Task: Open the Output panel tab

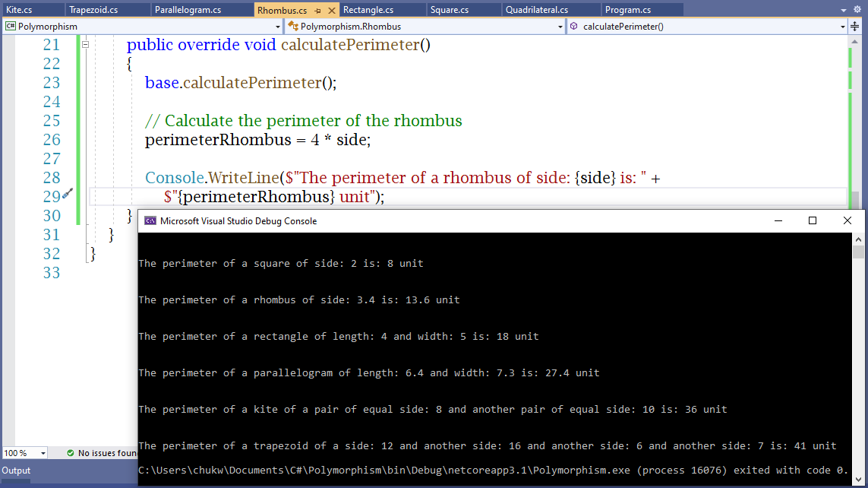Action: (x=16, y=471)
